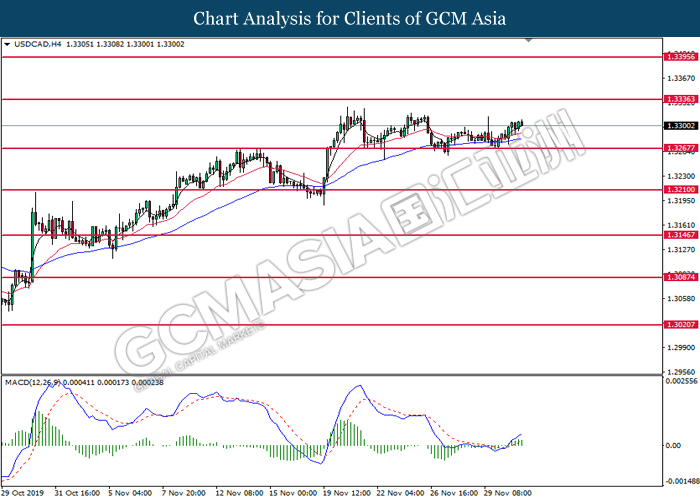Click the chart title banner text
Image resolution: width=700 pixels, height=500 pixels.
pyautogui.click(x=350, y=19)
